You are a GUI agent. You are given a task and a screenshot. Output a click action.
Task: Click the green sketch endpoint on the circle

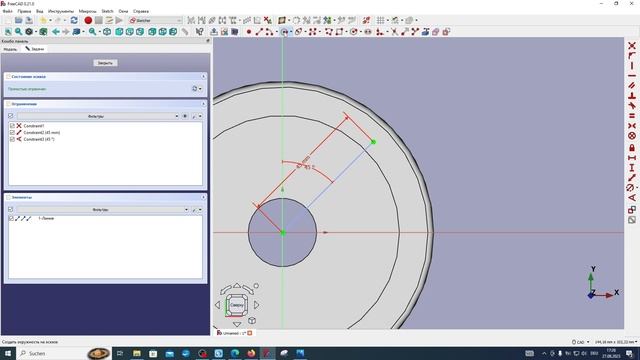(x=373, y=142)
